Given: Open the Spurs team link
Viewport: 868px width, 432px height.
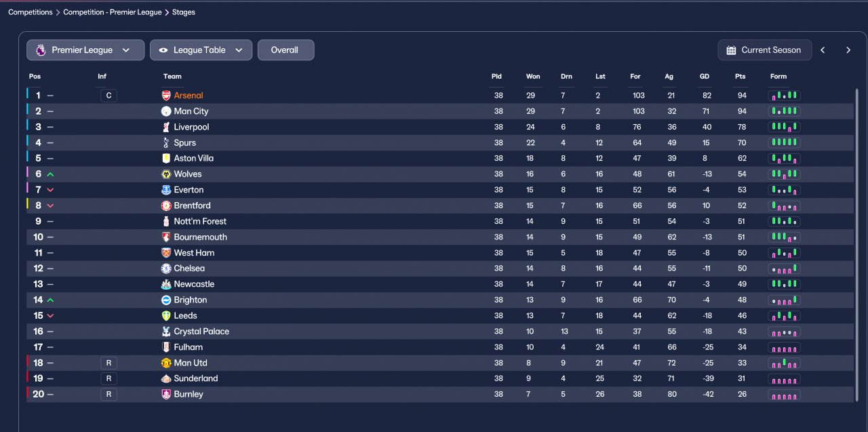Looking at the screenshot, I should (x=184, y=142).
